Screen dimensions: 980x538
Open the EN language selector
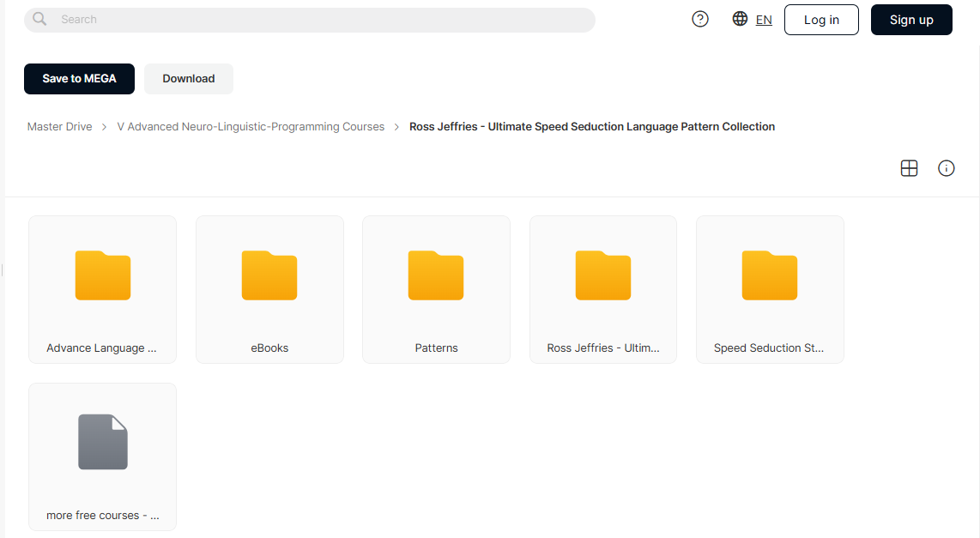[764, 20]
